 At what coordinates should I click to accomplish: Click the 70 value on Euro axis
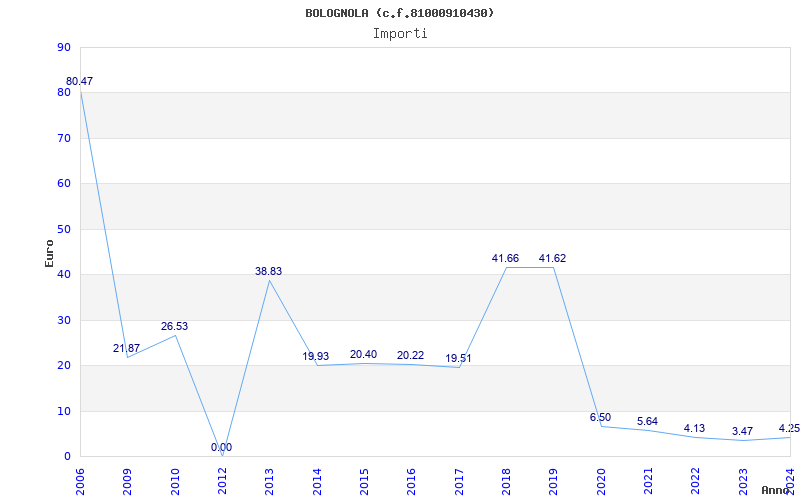click(x=64, y=138)
